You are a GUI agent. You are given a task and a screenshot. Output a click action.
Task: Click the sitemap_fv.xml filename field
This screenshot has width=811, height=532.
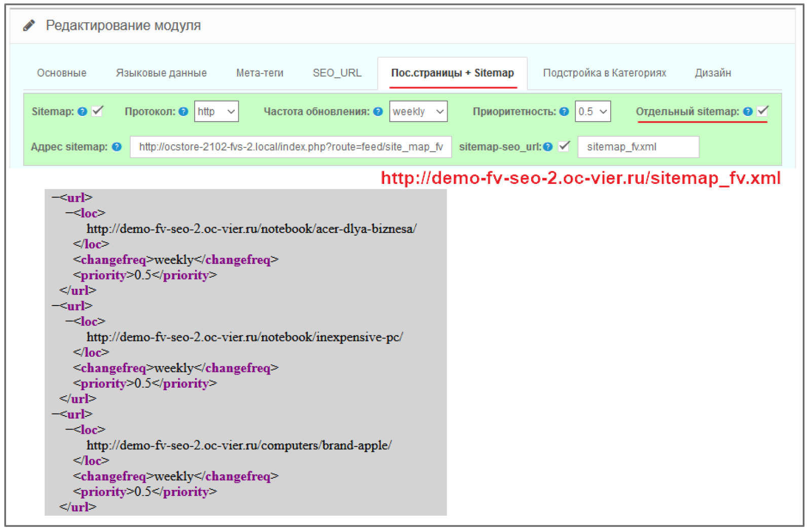[638, 147]
